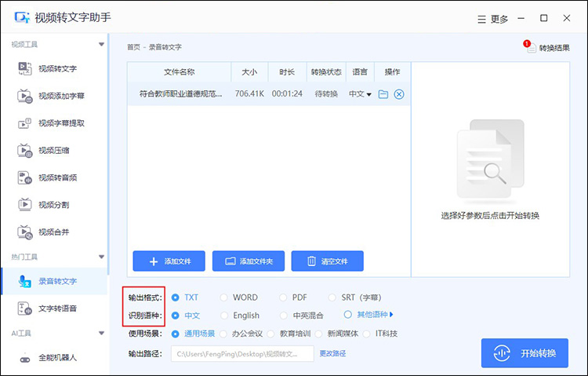Click the 视频转文字助手 app logo
Screen dimensions: 588x376
pyautogui.click(x=22, y=17)
